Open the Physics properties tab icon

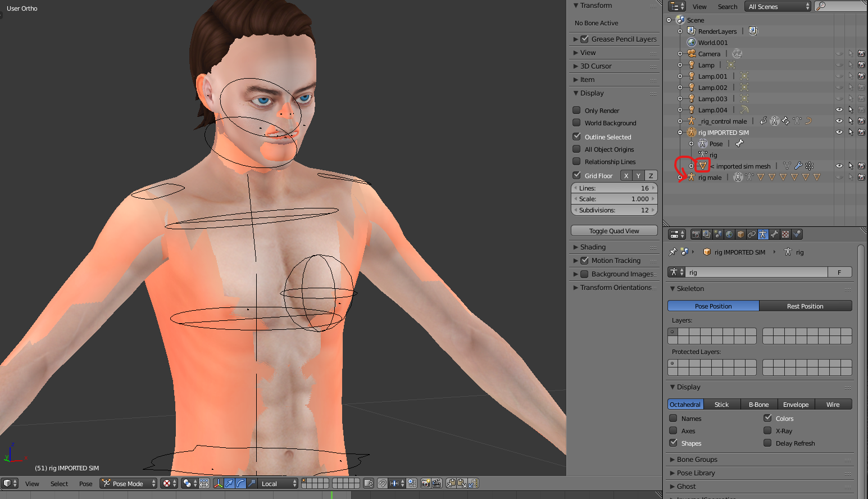(x=797, y=234)
